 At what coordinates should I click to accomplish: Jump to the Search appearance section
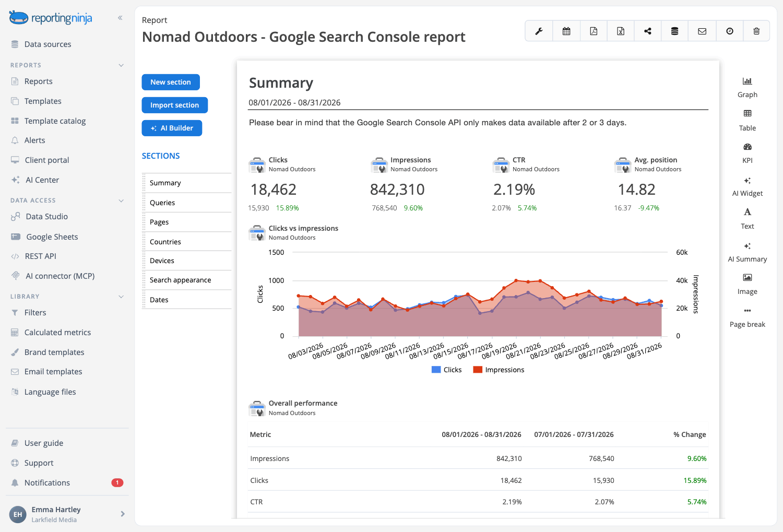pos(187,280)
